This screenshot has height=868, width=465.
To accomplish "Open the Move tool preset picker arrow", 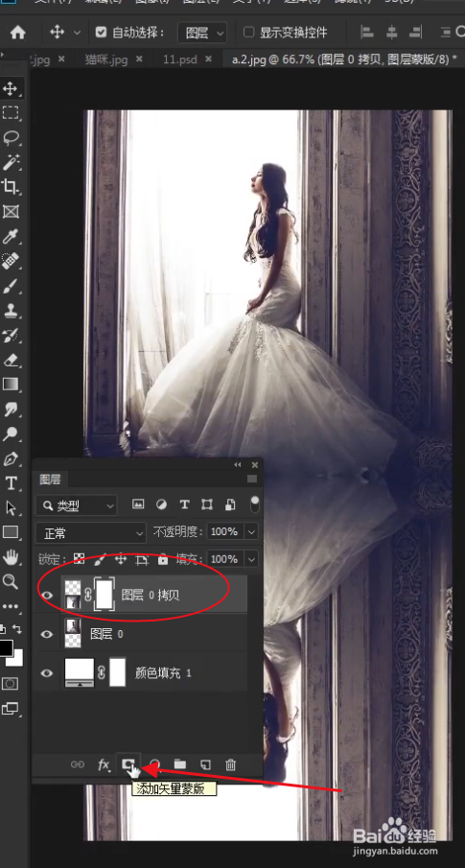I will 77,33.
